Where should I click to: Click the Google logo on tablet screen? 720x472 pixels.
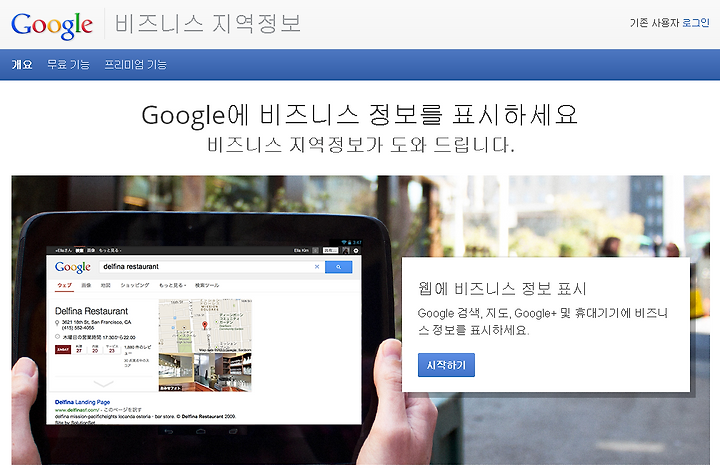click(73, 267)
